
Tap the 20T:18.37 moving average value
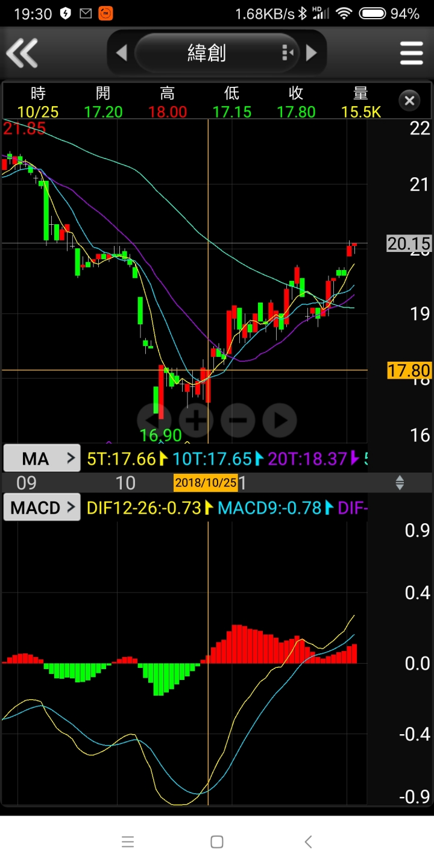pyautogui.click(x=307, y=459)
